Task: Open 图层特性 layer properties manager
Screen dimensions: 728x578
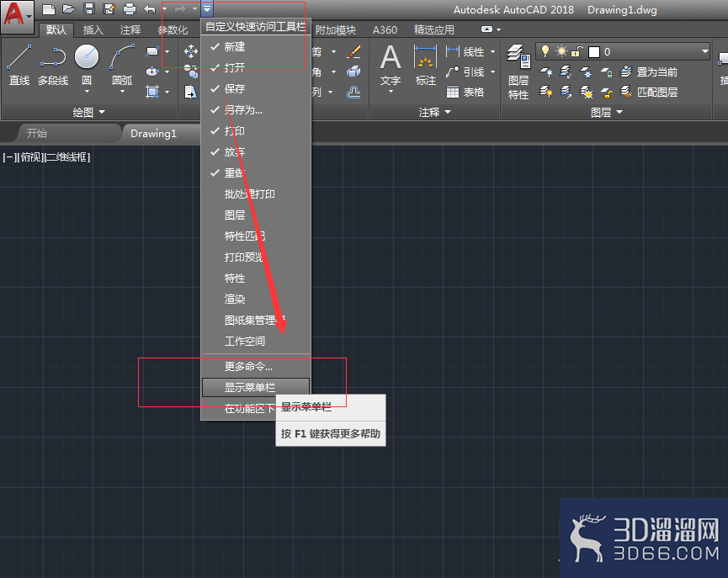Action: coord(518,72)
